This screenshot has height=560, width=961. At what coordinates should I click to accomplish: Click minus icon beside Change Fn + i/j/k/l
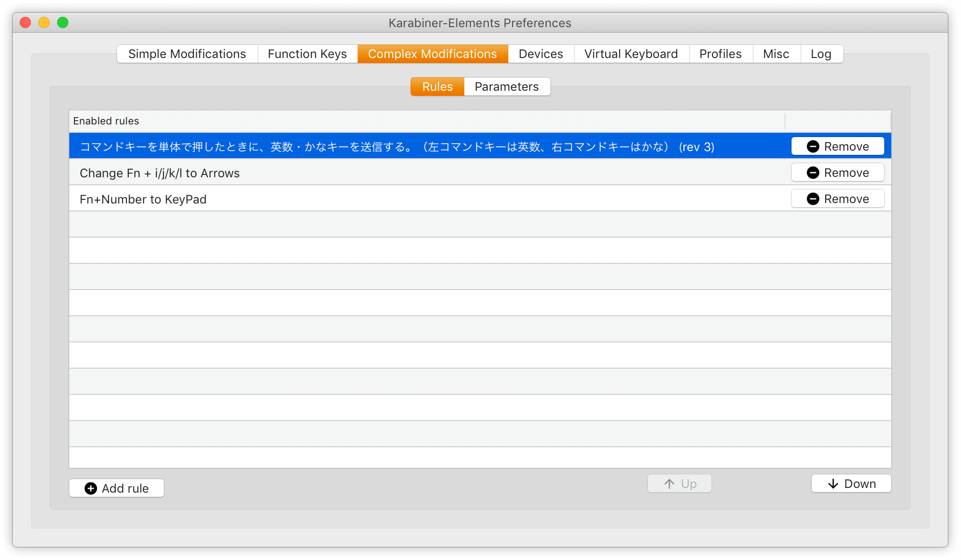[813, 173]
